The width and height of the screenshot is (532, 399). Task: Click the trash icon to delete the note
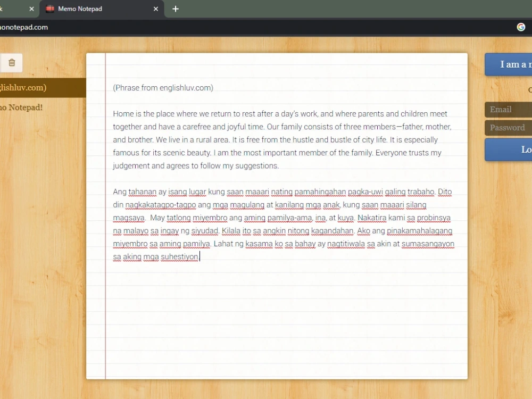pos(12,63)
